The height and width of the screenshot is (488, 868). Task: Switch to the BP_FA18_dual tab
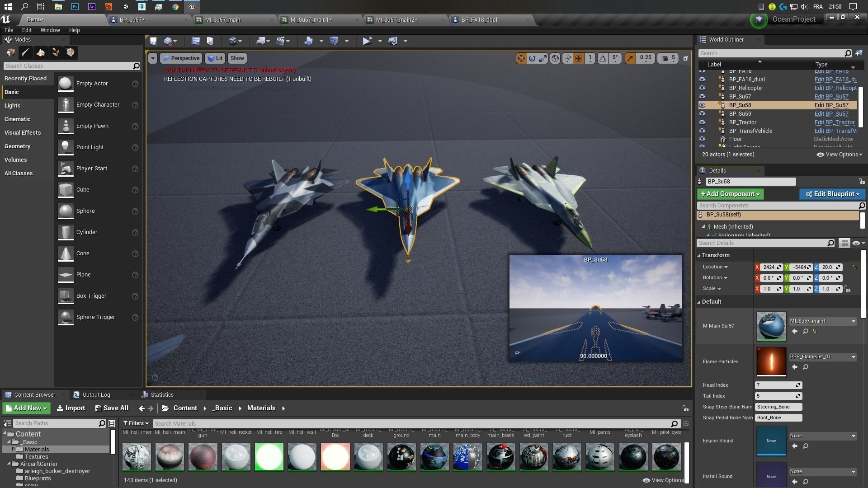coord(479,20)
